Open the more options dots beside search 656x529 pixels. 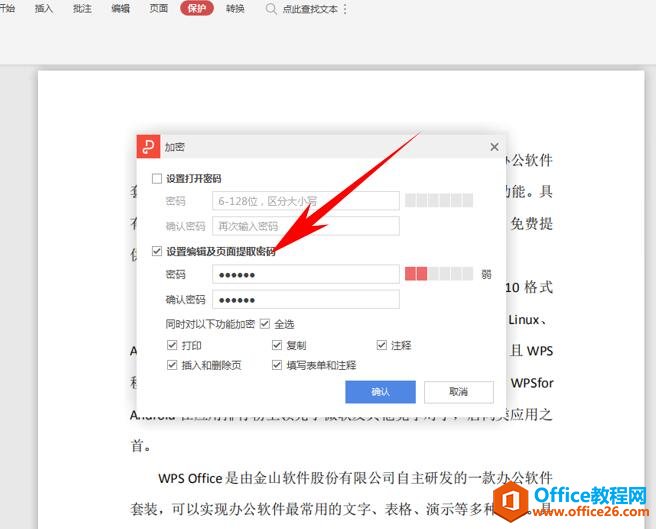pyautogui.click(x=345, y=9)
